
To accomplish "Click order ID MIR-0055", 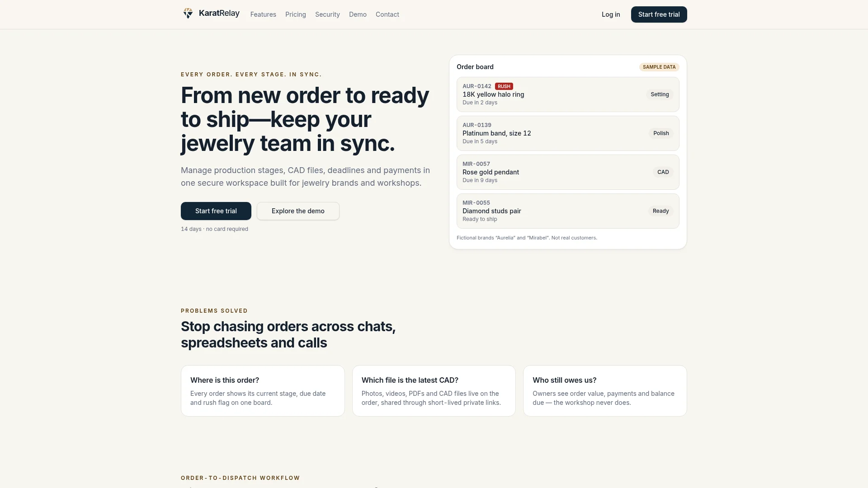I will click(x=476, y=203).
